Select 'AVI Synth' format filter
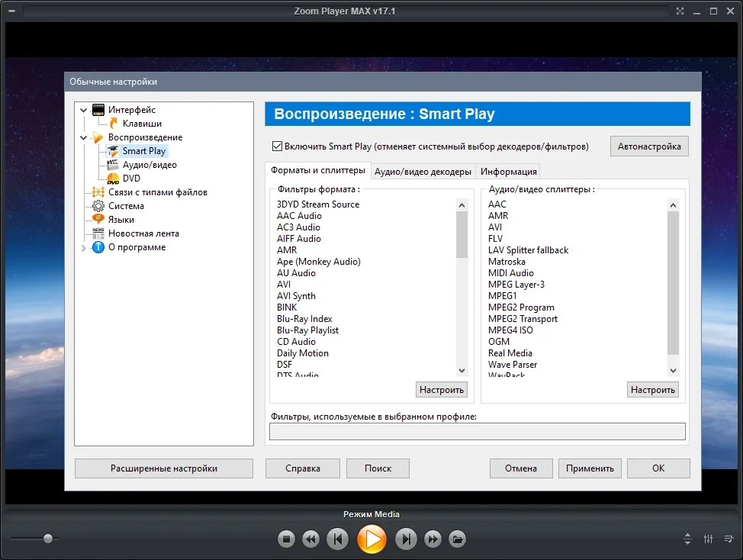 click(296, 295)
